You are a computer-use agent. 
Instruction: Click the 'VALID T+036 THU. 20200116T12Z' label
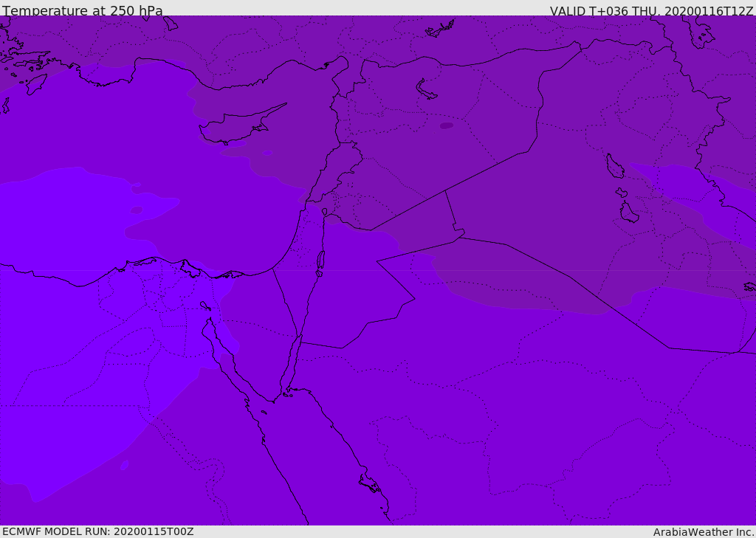(x=651, y=11)
